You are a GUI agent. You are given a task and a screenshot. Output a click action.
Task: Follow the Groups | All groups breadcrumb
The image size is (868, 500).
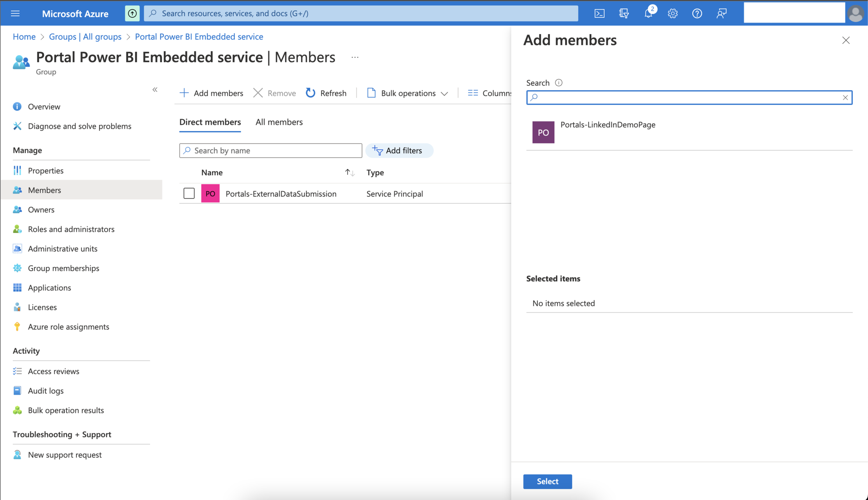click(x=85, y=37)
